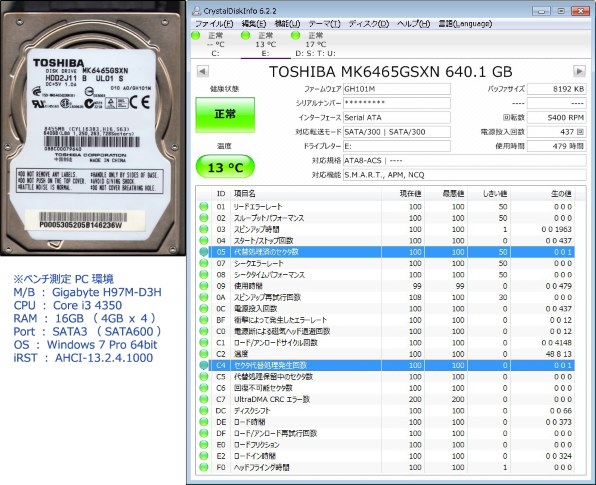Click the firmware field GH101M
This screenshot has height=485, width=596.
click(396, 89)
